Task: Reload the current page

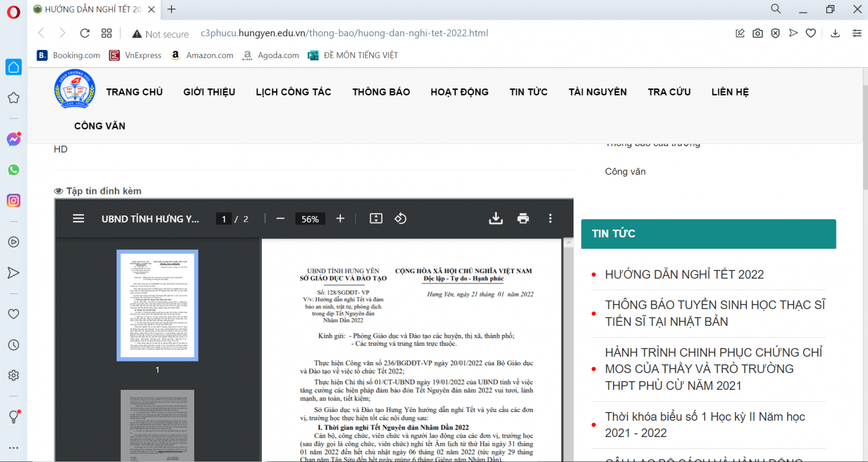Action: (x=85, y=33)
